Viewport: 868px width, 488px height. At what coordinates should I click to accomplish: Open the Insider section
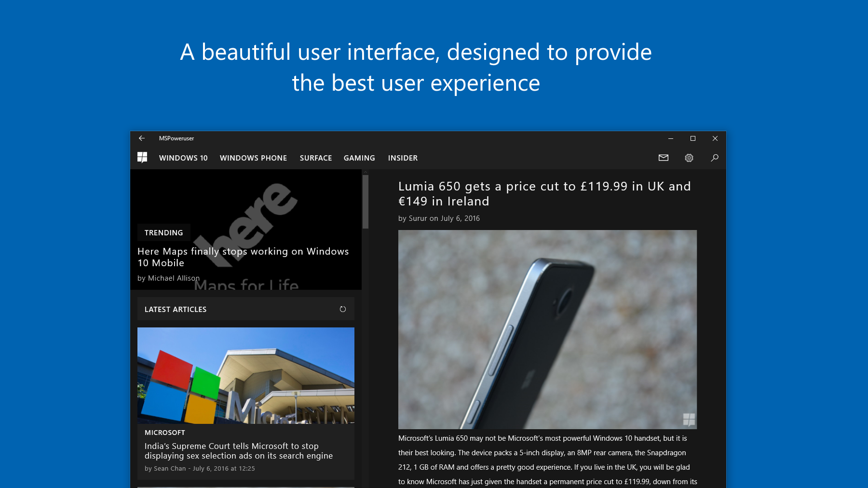point(403,158)
